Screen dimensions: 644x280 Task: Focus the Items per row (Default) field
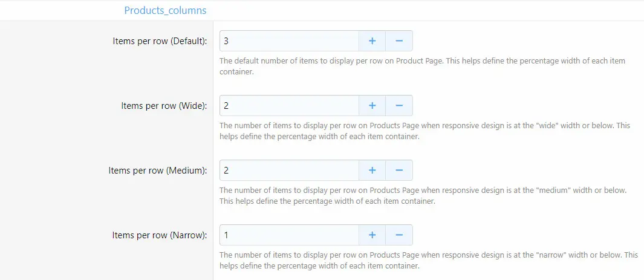(x=289, y=41)
